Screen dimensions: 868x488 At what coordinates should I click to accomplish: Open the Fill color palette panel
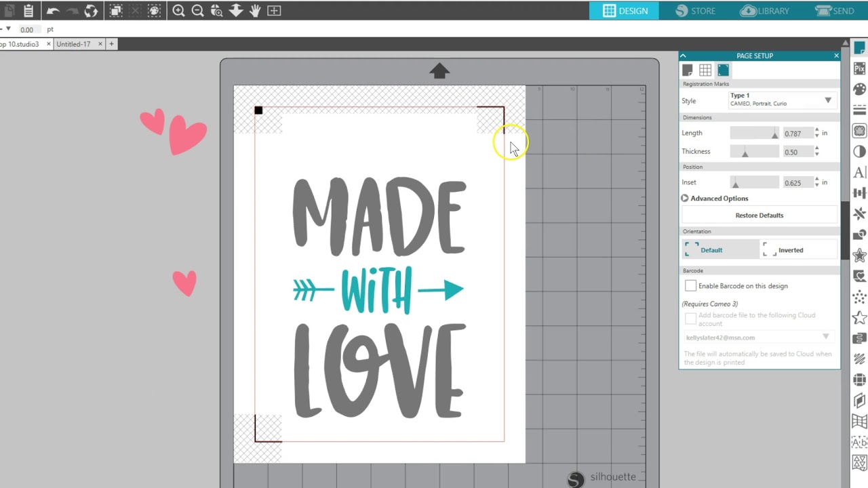click(x=859, y=89)
